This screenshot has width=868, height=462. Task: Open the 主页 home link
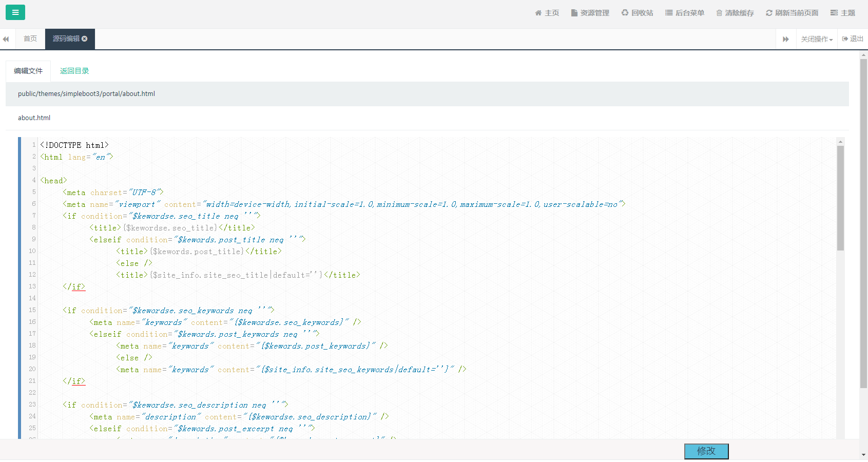coord(547,13)
